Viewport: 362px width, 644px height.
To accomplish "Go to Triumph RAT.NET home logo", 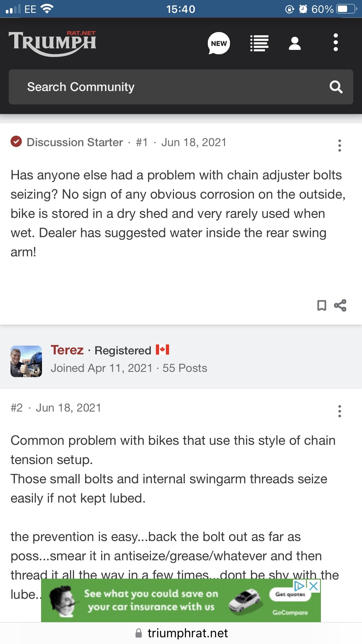I will point(52,43).
